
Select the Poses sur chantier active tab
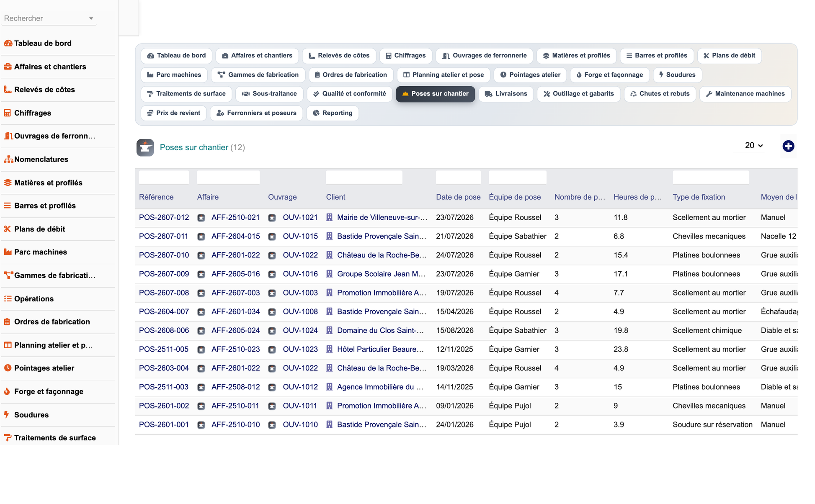(x=436, y=94)
